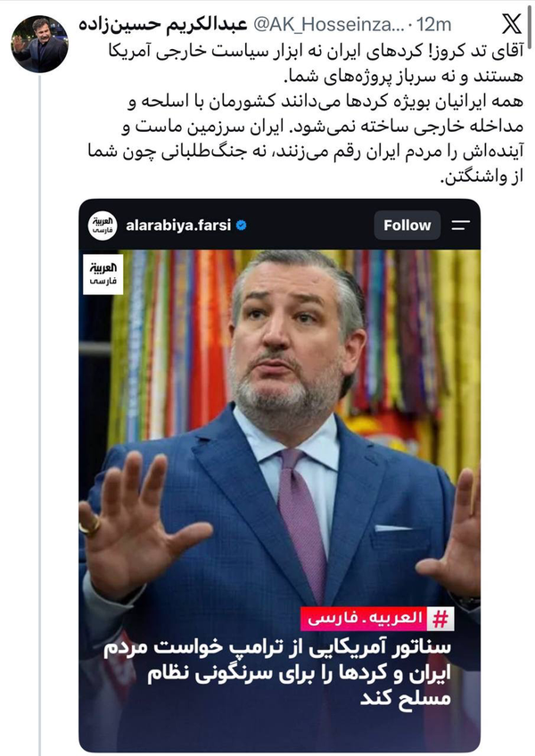Image resolution: width=535 pixels, height=756 pixels.
Task: Click the 12m timestamp
Action: coord(433,24)
